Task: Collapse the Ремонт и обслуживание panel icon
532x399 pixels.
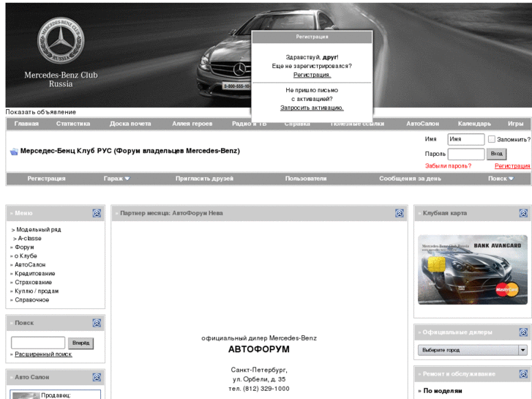Action: pos(523,374)
